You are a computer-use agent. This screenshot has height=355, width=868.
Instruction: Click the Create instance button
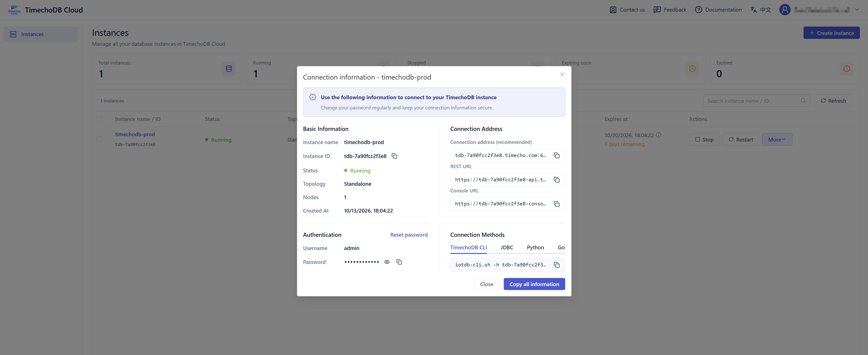tap(831, 33)
